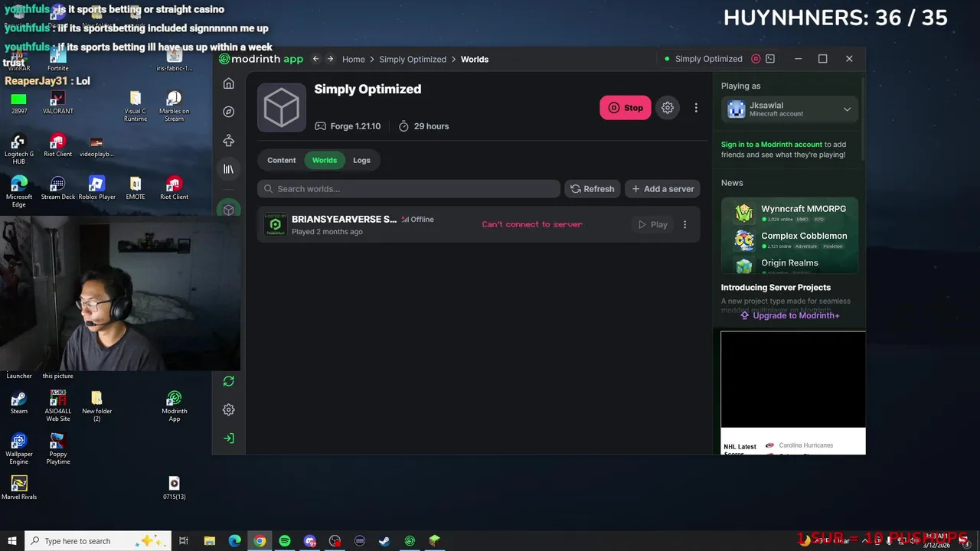Open the logs terminal icon in title bar
Image resolution: width=980 pixels, height=551 pixels.
coord(770,59)
